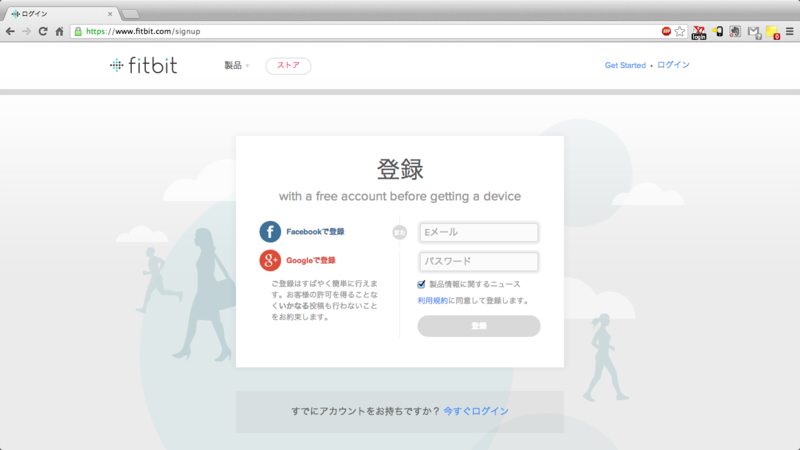The height and width of the screenshot is (450, 800).
Task: Sign up via Googleで登録 link
Action: (311, 260)
